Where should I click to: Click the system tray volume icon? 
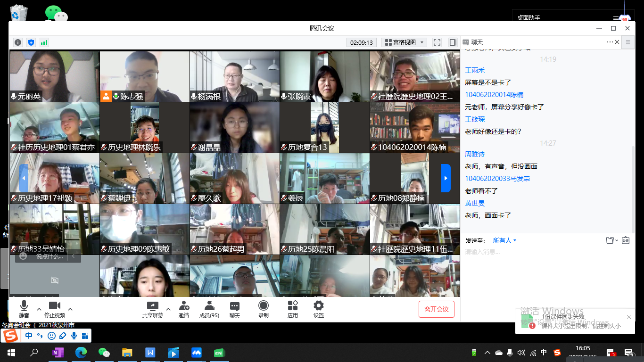pyautogui.click(x=521, y=352)
